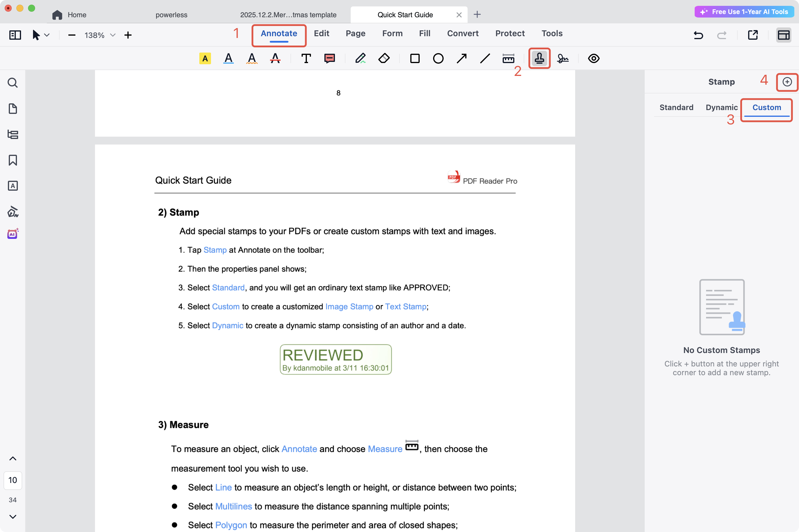This screenshot has width=799, height=532.
Task: Select the Signature tool
Action: pos(563,58)
